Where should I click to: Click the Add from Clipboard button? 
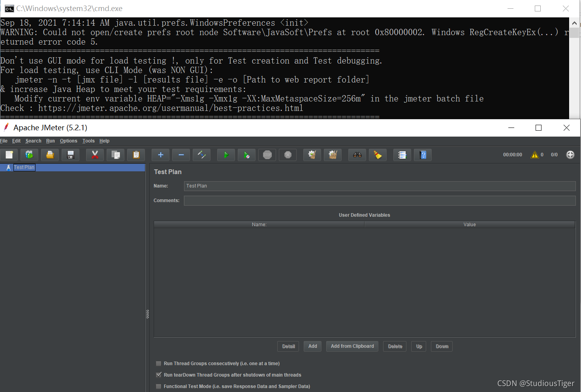352,346
